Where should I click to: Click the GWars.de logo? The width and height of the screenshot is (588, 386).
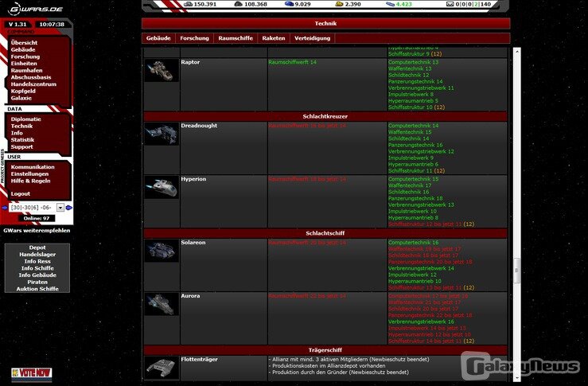pyautogui.click(x=36, y=8)
